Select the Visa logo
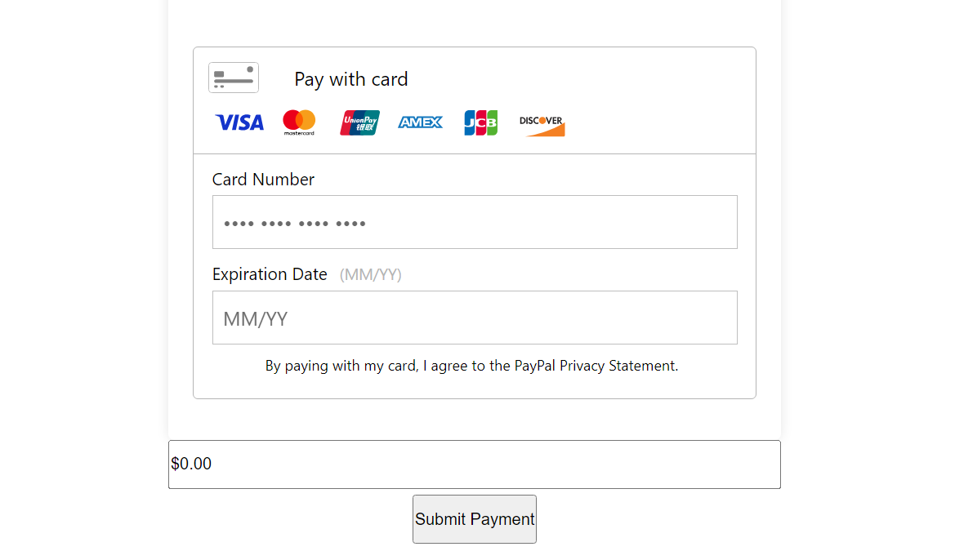The width and height of the screenshot is (955, 560). (x=239, y=122)
